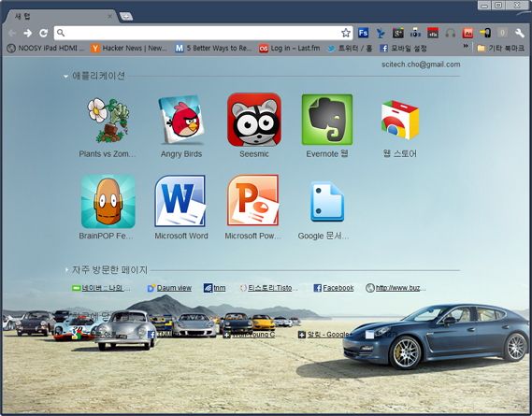The height and width of the screenshot is (416, 532).
Task: Click the yellow-and-black extension icon
Action: 485,33
